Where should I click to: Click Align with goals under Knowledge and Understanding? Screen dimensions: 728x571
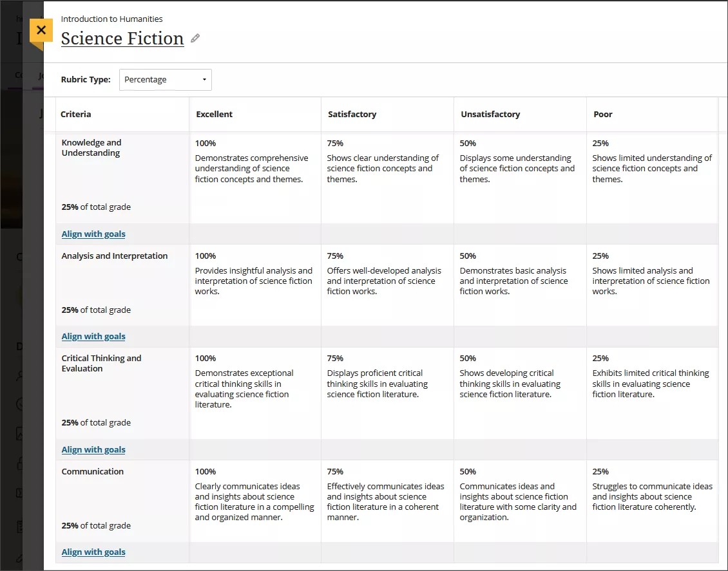point(93,234)
